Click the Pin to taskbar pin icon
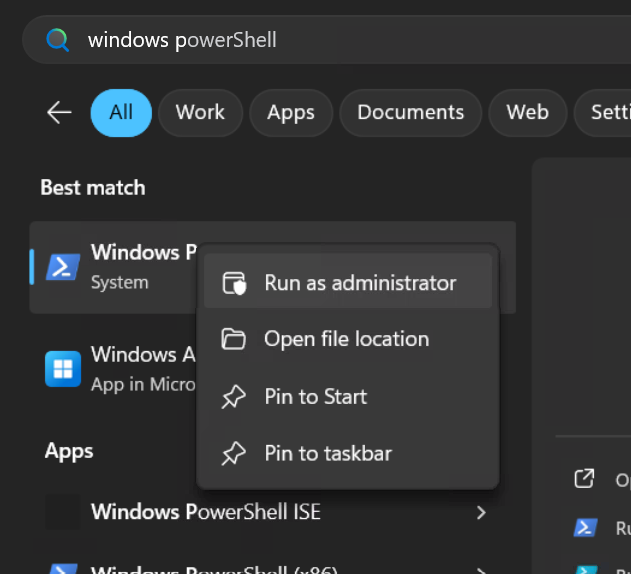This screenshot has width=631, height=574. pyautogui.click(x=233, y=454)
